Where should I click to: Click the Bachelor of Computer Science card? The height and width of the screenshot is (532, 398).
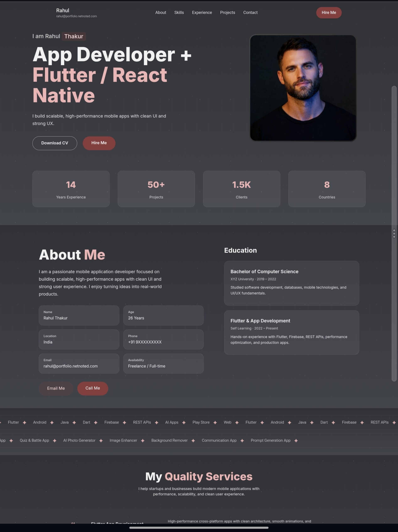coord(291,283)
